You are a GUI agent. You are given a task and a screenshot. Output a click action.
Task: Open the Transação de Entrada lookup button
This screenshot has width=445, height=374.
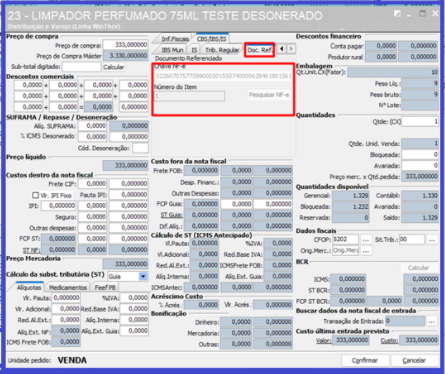[432, 322]
